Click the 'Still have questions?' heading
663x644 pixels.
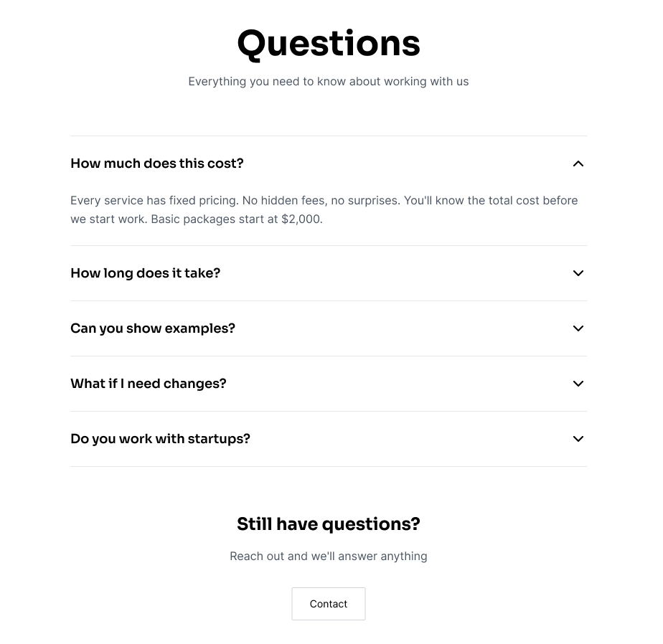(x=328, y=524)
